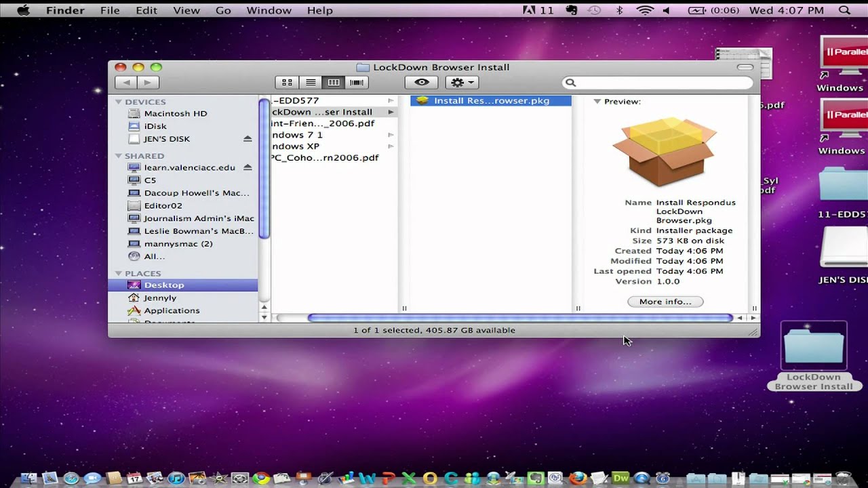The height and width of the screenshot is (488, 868).
Task: Switch Finder window to Cover Flow view
Action: click(x=357, y=83)
